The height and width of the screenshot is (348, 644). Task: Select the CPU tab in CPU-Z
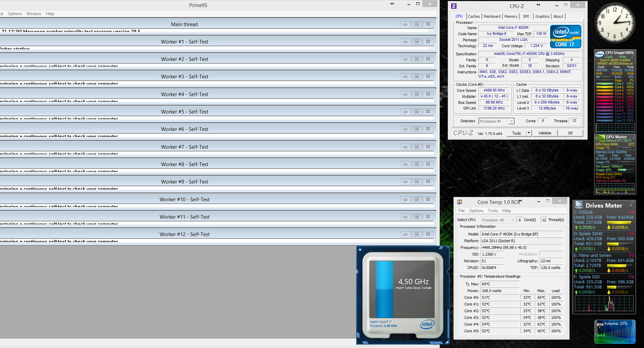pos(459,16)
